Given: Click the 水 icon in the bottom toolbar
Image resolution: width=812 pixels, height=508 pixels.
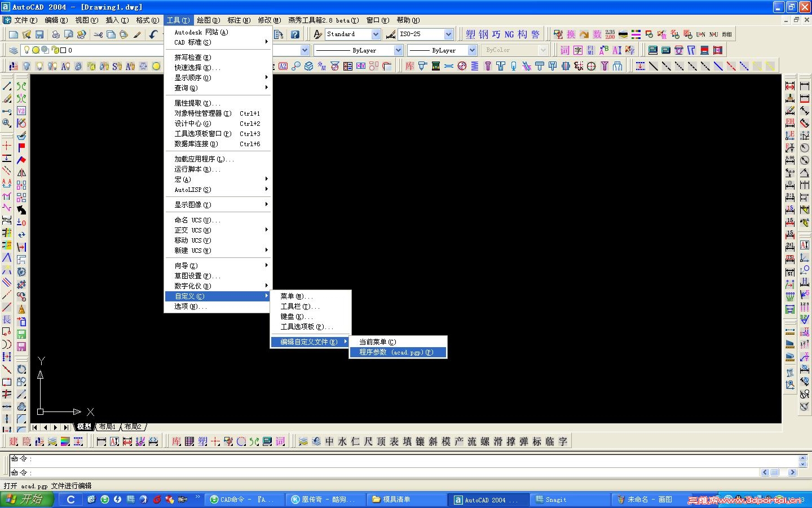Looking at the screenshot, I should 342,441.
